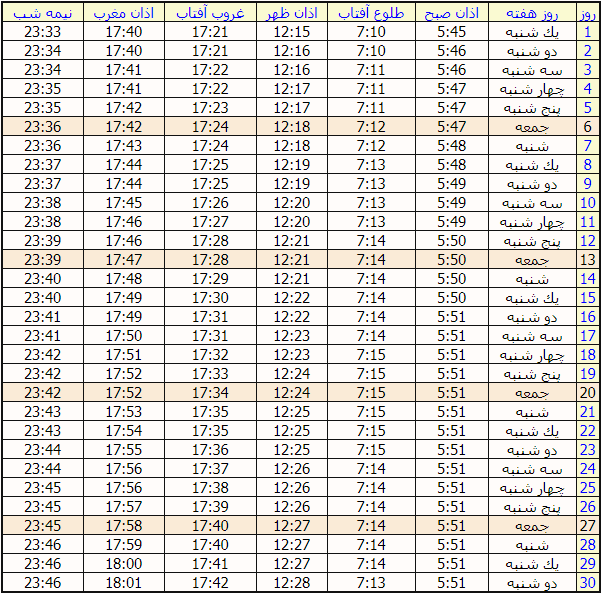
Task: Click the midnight time 23:33
Action: [x=43, y=31]
